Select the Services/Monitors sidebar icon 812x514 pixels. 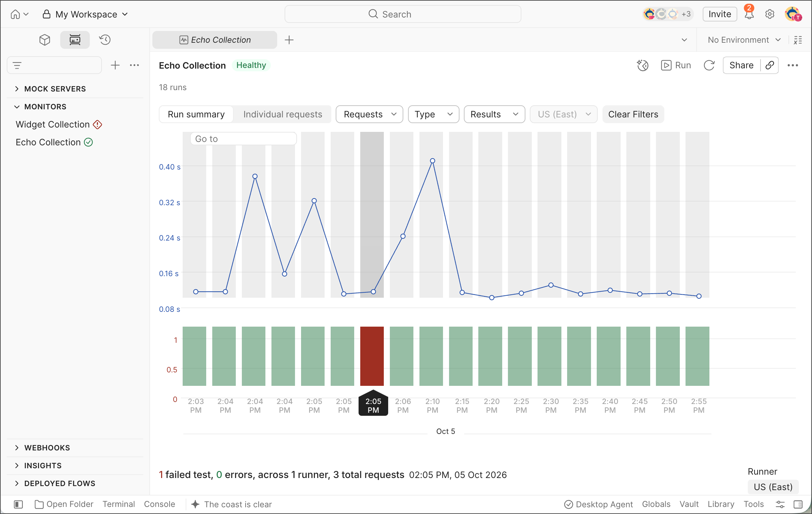[x=75, y=40]
